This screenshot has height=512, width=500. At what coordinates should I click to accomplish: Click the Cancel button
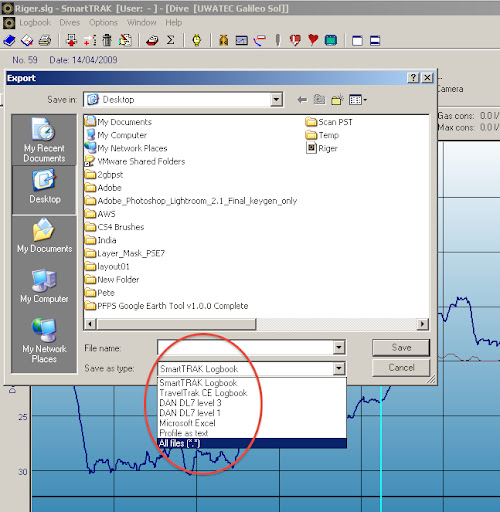tap(401, 368)
